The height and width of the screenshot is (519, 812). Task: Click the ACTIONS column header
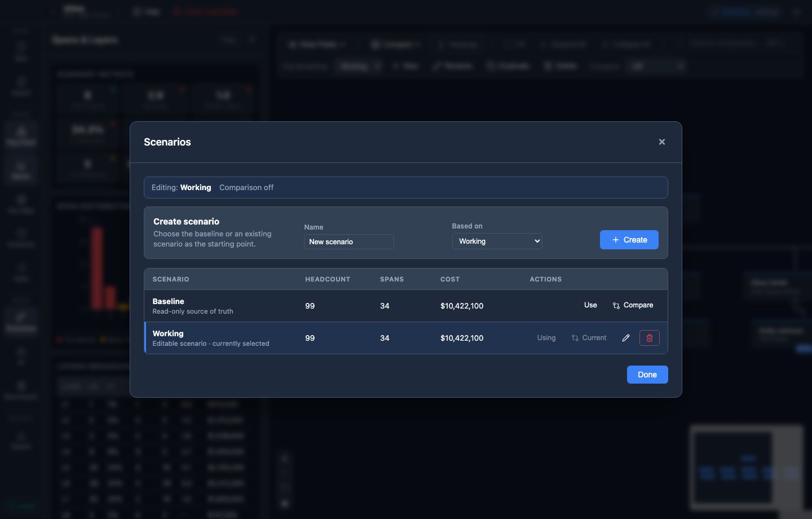tap(545, 279)
